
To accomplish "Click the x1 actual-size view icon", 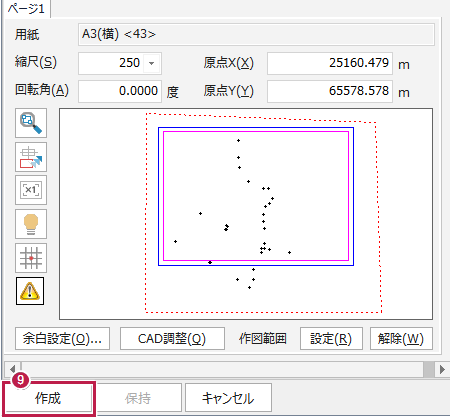I will coord(31,190).
